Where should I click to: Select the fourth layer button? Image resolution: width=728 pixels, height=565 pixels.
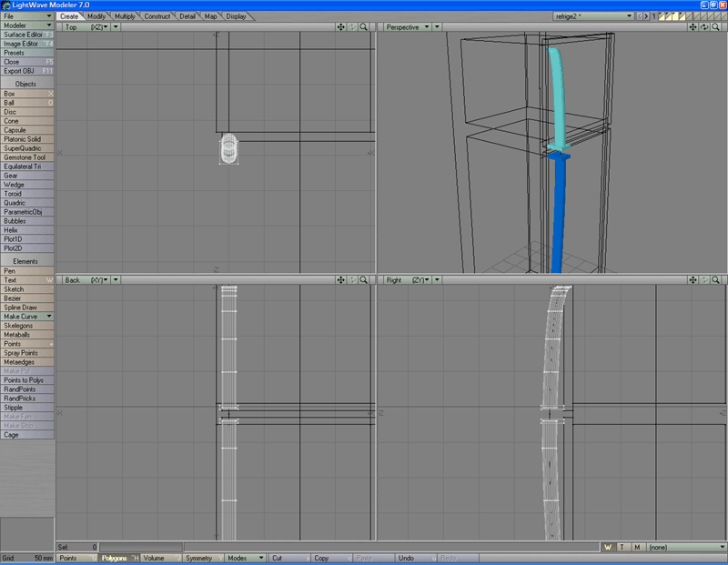(x=682, y=16)
